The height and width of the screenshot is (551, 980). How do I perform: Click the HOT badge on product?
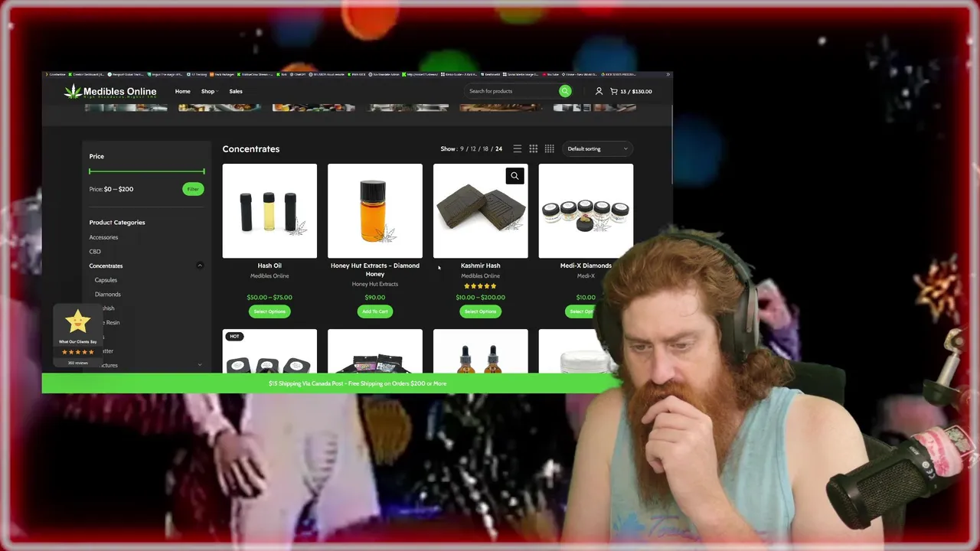coord(234,336)
